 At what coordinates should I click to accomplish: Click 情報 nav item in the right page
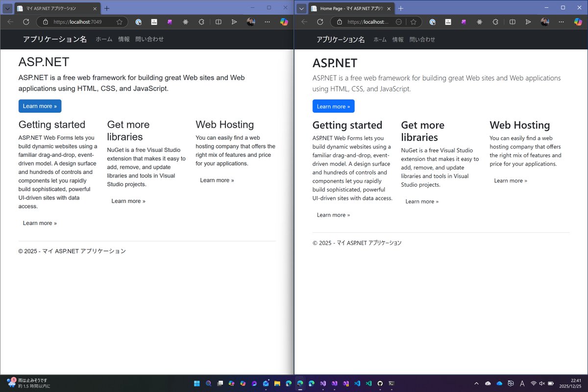click(398, 40)
